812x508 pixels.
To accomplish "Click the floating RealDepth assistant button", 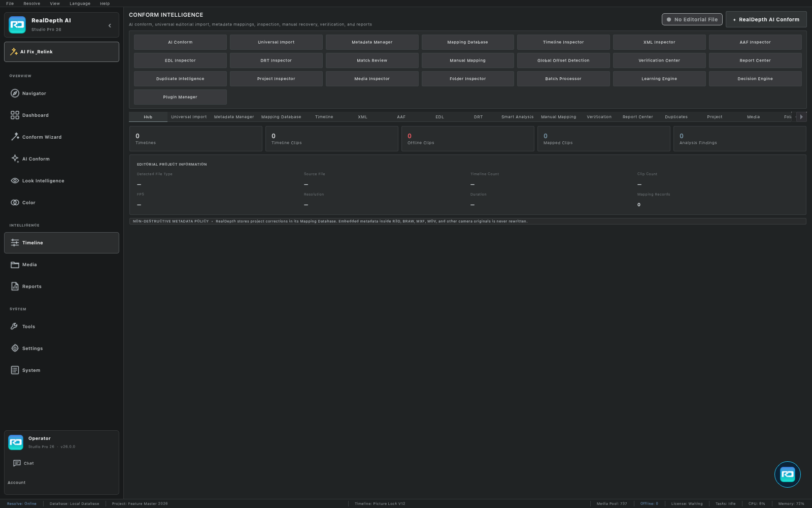I will click(788, 474).
